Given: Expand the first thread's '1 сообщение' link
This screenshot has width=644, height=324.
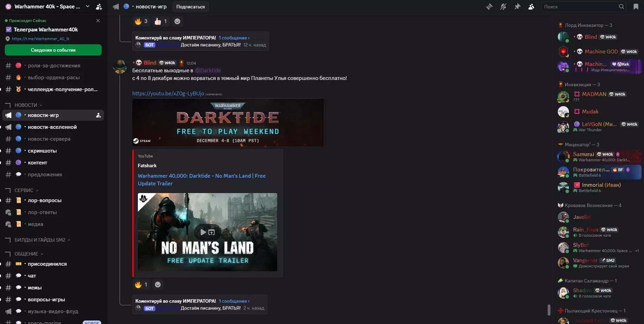Looking at the screenshot, I should 234,38.
